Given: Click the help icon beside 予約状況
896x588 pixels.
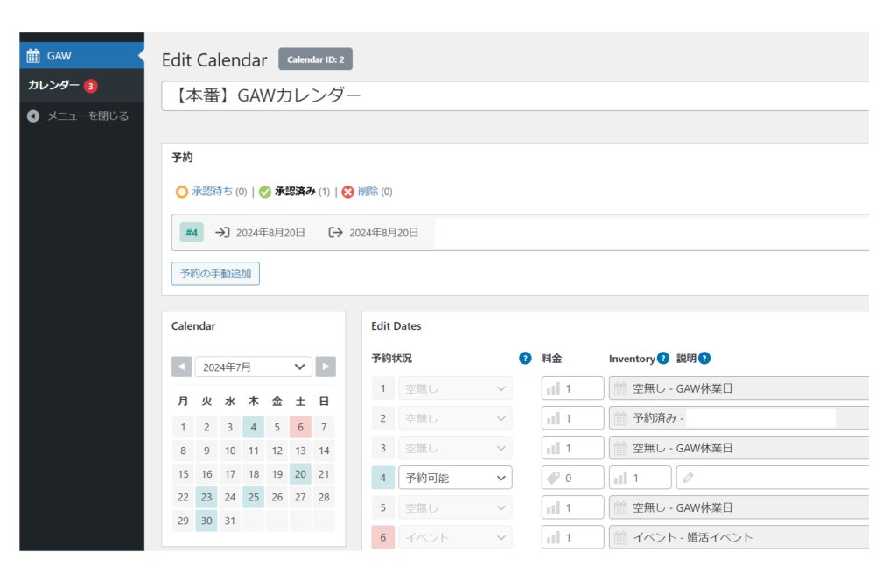Looking at the screenshot, I should tap(525, 358).
